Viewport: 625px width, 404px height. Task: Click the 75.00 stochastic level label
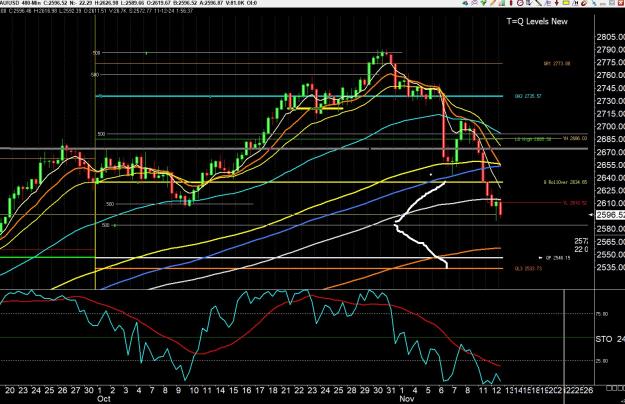[601, 314]
